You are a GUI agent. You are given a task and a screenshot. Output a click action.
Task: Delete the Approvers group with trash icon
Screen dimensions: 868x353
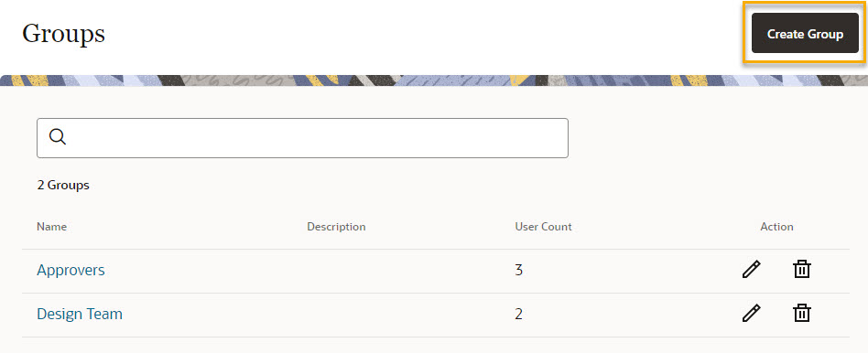pos(801,270)
